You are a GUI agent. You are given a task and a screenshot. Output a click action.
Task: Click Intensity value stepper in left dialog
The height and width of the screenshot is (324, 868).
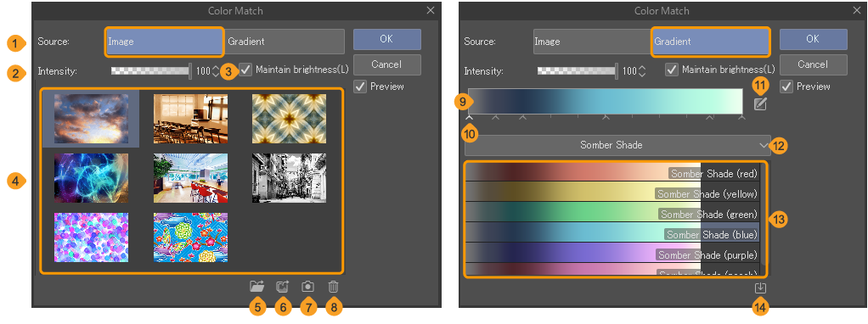click(216, 70)
